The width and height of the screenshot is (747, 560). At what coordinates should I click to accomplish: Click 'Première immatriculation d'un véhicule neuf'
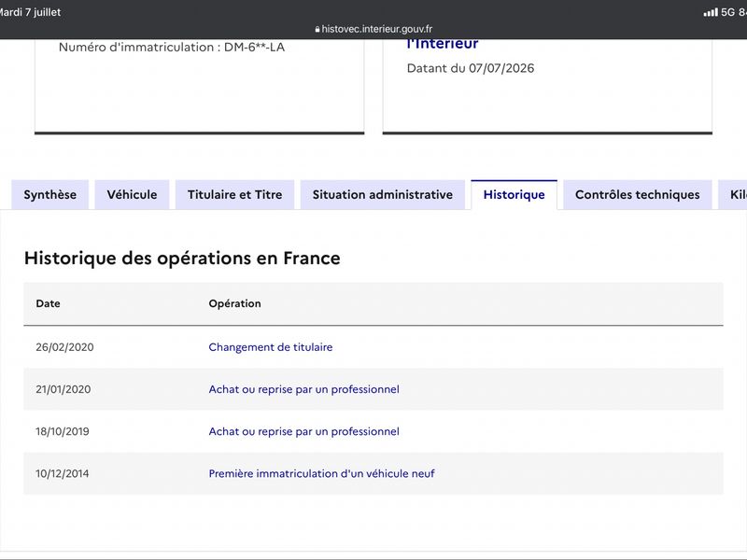click(x=321, y=474)
